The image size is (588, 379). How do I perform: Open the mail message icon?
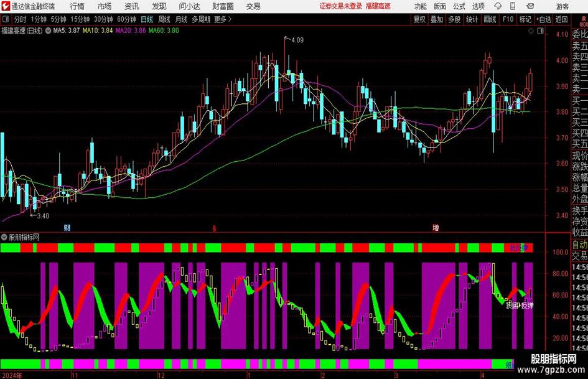click(530, 6)
